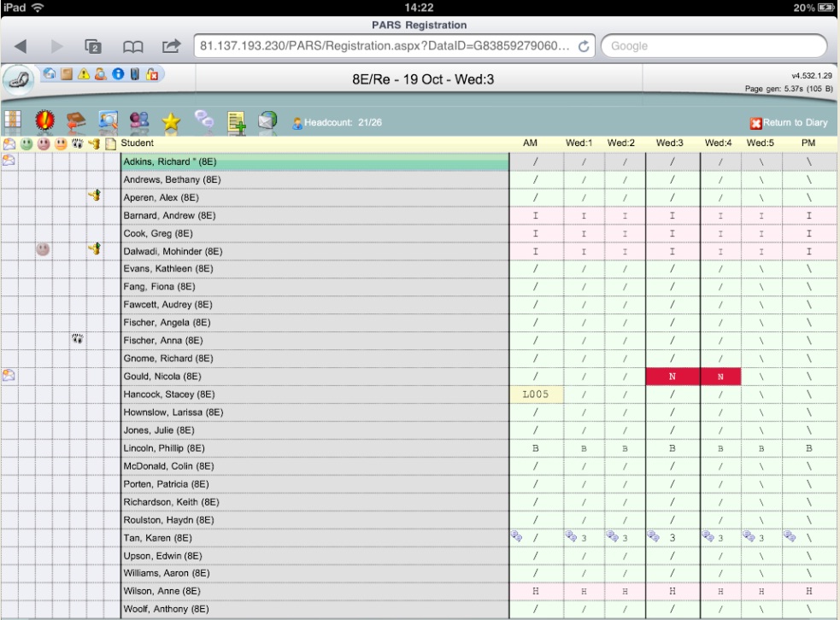Screen dimensions: 840x620
Task: Click the note with green plus icon
Action: [x=236, y=121]
